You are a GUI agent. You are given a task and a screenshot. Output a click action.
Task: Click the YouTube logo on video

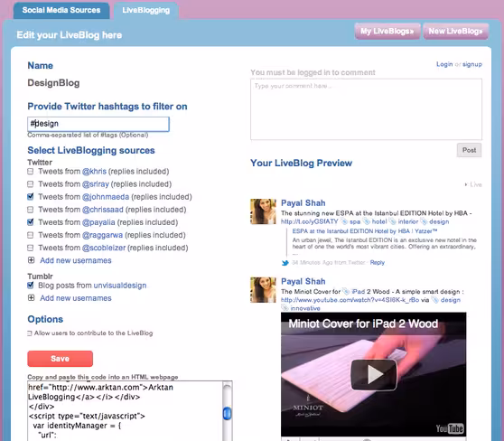pyautogui.click(x=450, y=428)
